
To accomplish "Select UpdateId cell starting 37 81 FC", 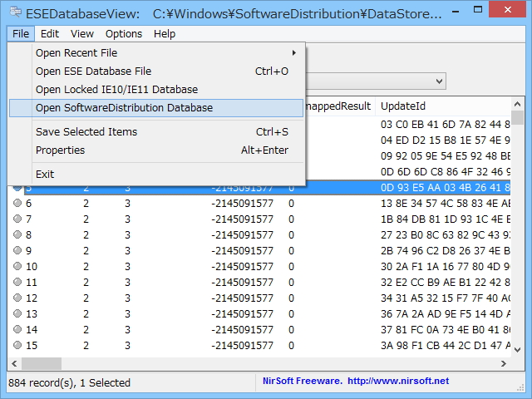I will (x=446, y=329).
